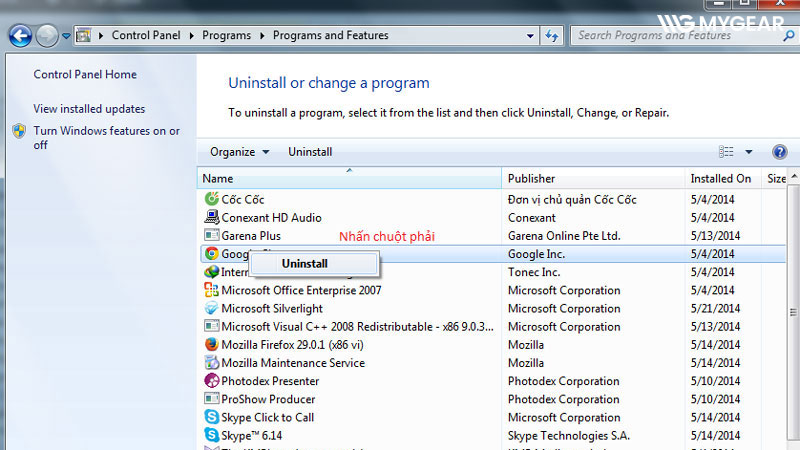Open the Organize dropdown menu

tap(239, 152)
